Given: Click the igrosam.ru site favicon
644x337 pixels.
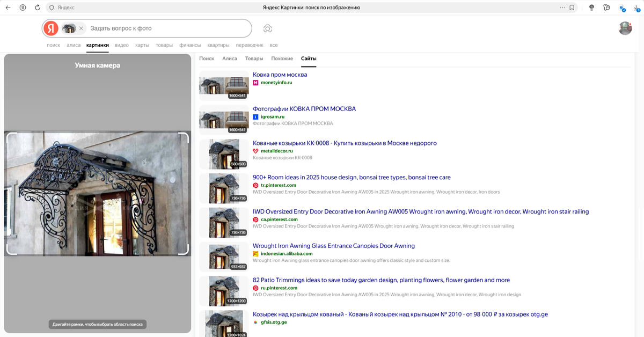Looking at the screenshot, I should [255, 116].
